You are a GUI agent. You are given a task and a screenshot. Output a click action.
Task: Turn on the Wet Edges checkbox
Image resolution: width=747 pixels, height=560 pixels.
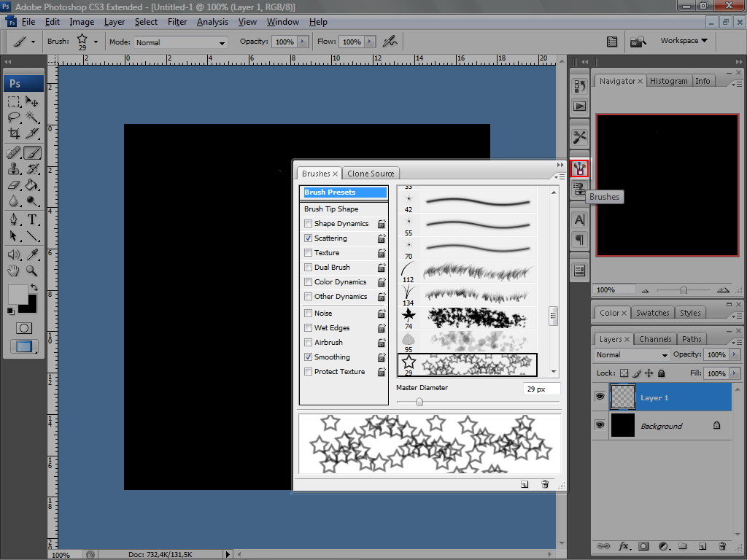pos(308,328)
